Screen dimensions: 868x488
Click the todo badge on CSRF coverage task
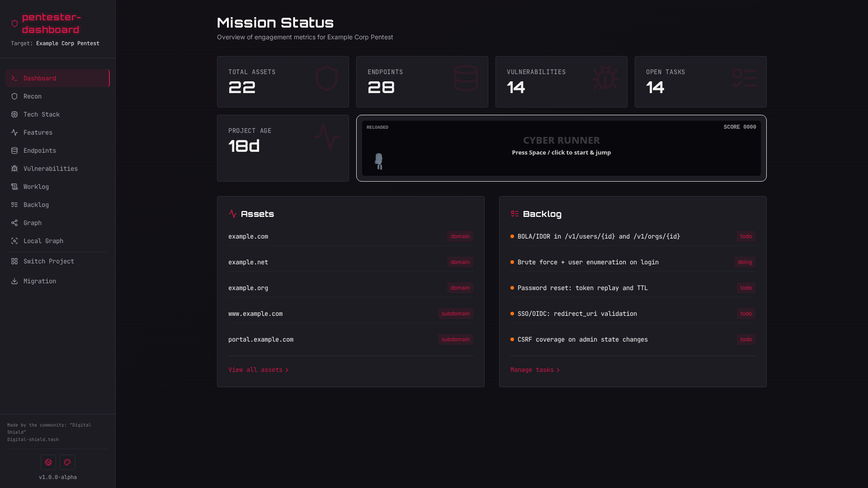[x=746, y=339]
